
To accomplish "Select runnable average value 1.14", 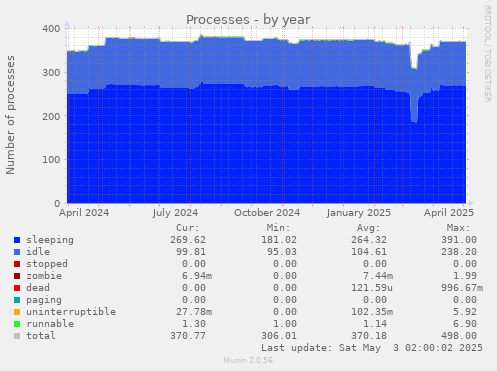I will pos(375,324).
